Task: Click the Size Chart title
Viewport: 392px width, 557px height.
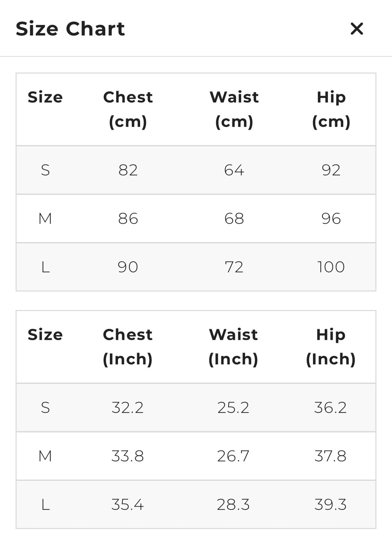Action: click(70, 29)
